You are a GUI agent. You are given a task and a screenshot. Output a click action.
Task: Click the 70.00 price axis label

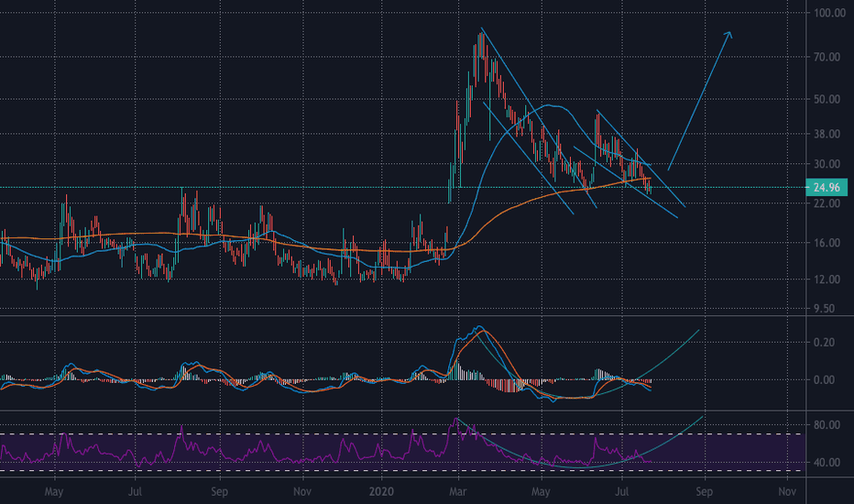[x=827, y=57]
